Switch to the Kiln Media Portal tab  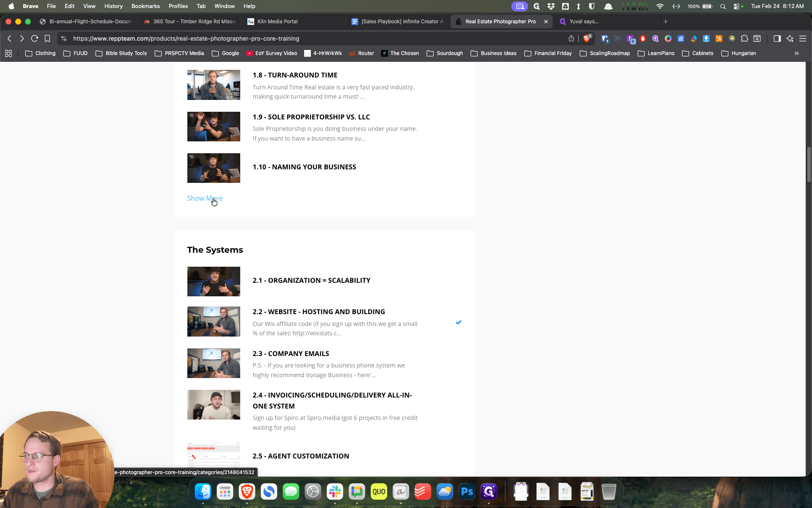(277, 22)
